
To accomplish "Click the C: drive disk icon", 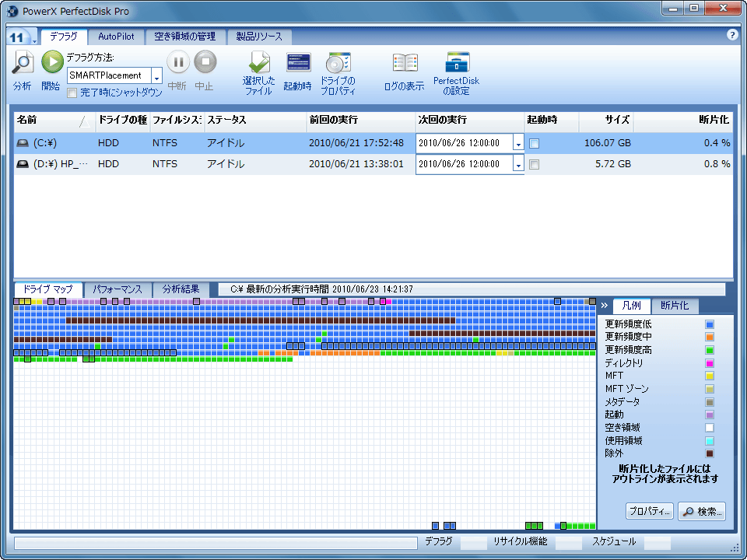I will (x=23, y=143).
